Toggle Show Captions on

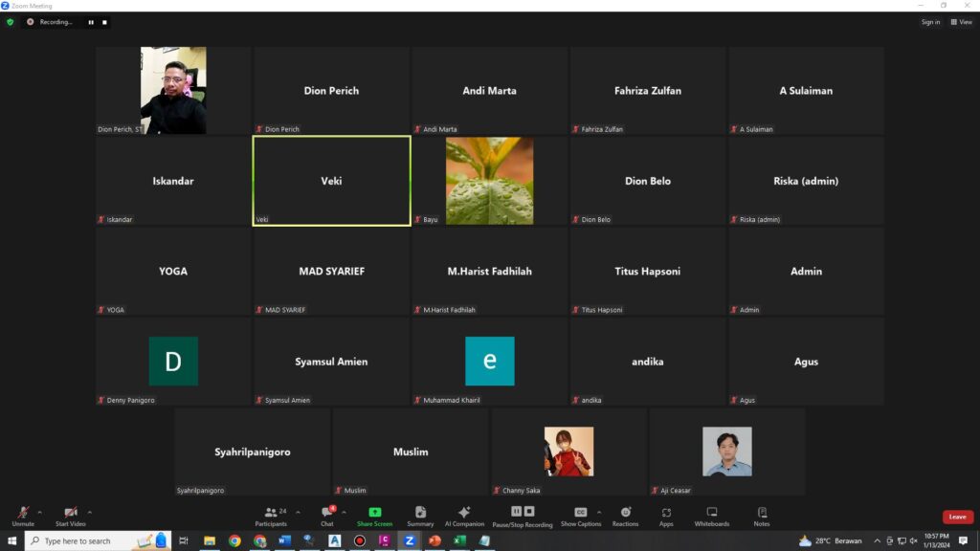(581, 516)
